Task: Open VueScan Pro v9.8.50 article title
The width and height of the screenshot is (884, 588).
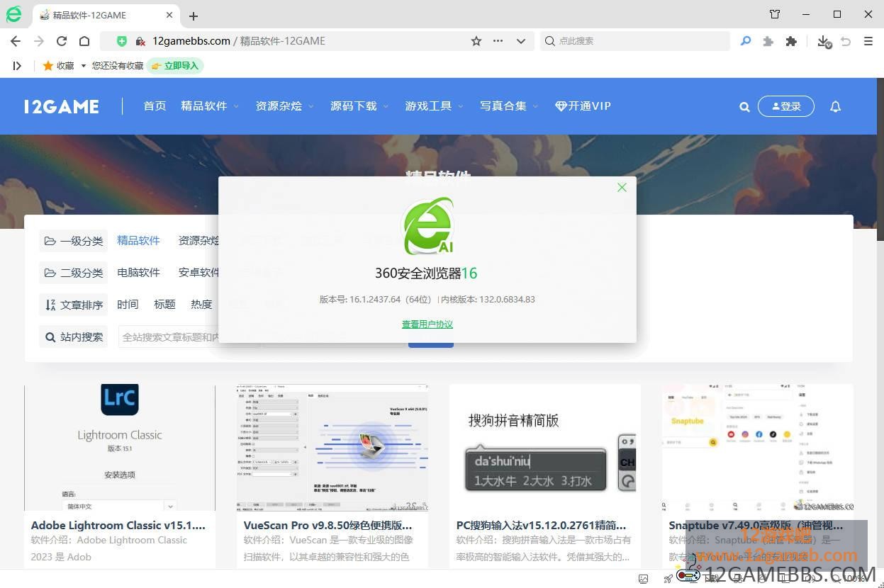Action: point(328,526)
